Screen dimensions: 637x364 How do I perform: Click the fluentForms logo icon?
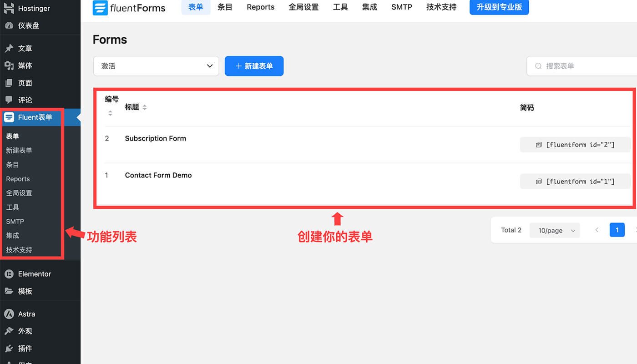point(100,8)
